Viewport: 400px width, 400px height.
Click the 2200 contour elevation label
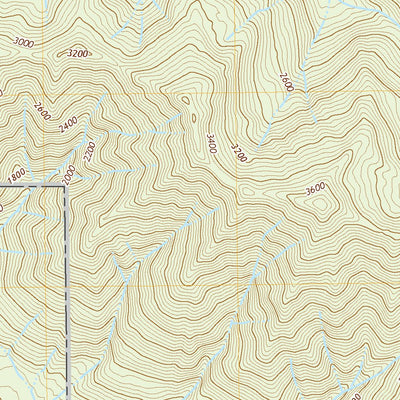point(90,152)
